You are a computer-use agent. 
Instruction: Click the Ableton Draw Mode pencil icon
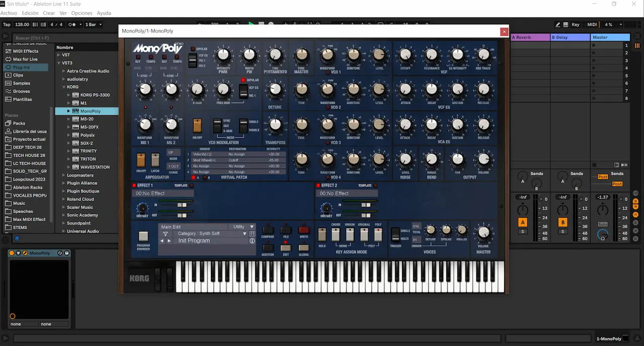tap(558, 24)
